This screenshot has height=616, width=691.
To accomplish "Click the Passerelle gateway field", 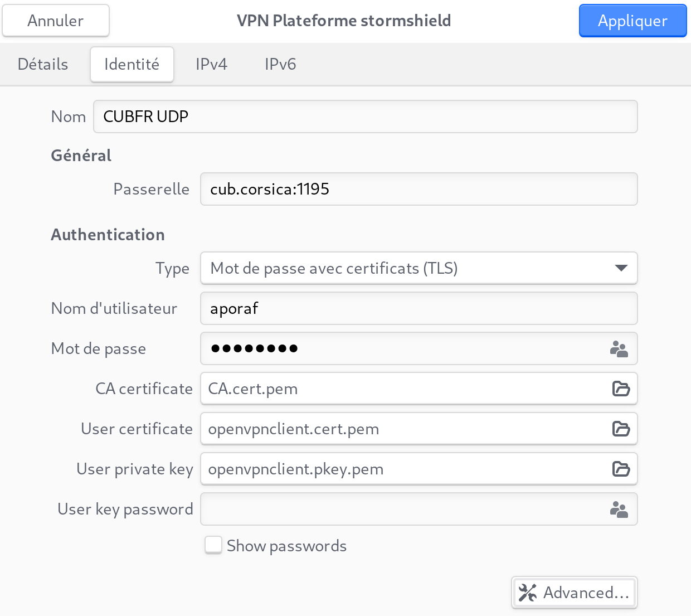I will (418, 189).
